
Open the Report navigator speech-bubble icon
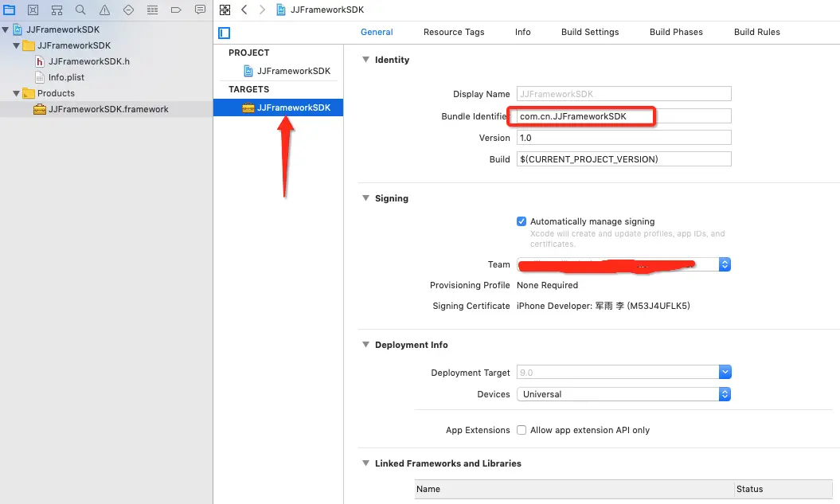coord(200,10)
